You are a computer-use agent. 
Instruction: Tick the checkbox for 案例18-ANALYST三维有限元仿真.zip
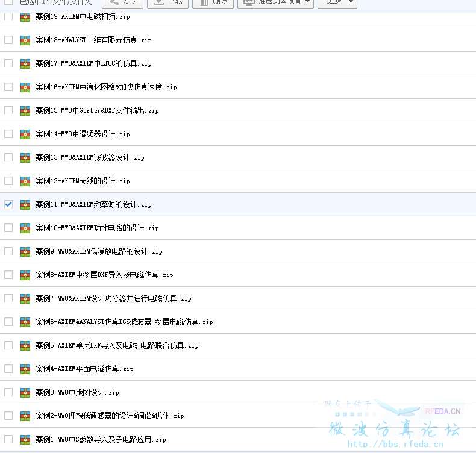click(x=8, y=40)
